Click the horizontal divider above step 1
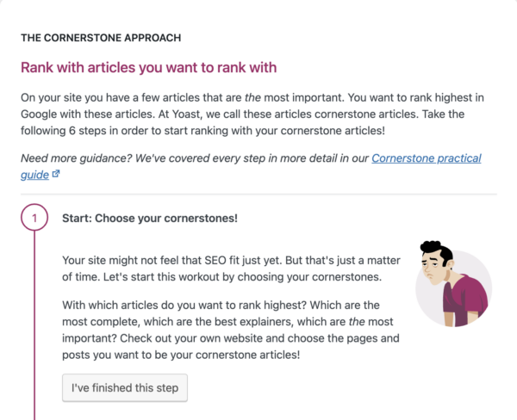517x420 pixels. [x=258, y=195]
